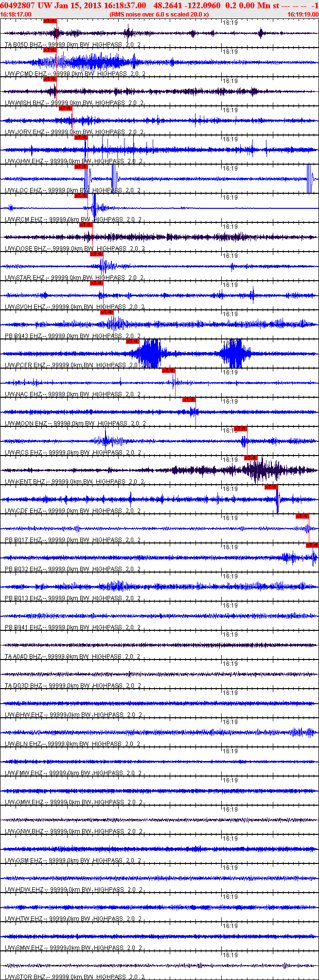Viewport: 319px width, 980px height.
Task: Click the 16:18:17.00 start time label
Action: click(x=16, y=15)
